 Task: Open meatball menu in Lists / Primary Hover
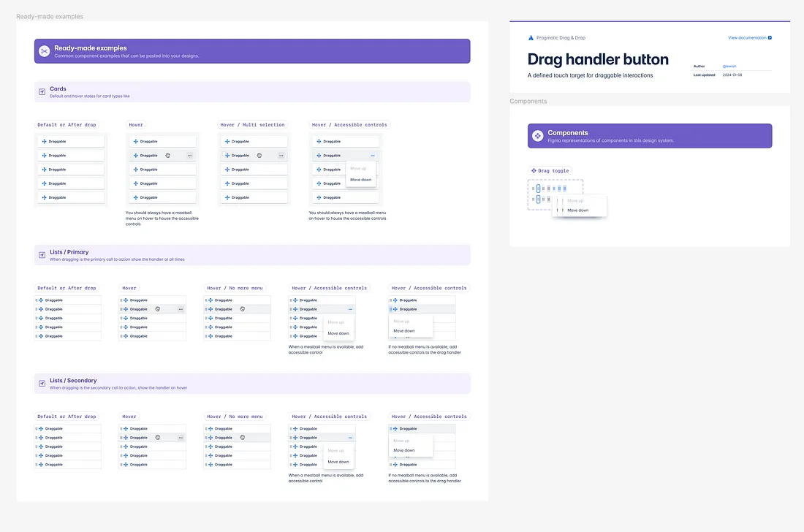(181, 309)
